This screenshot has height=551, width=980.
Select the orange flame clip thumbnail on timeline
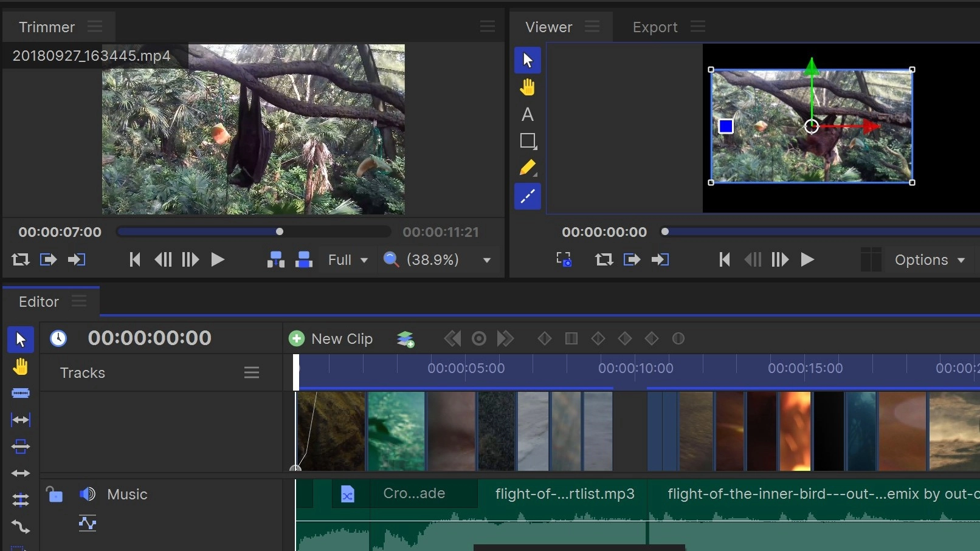[795, 431]
